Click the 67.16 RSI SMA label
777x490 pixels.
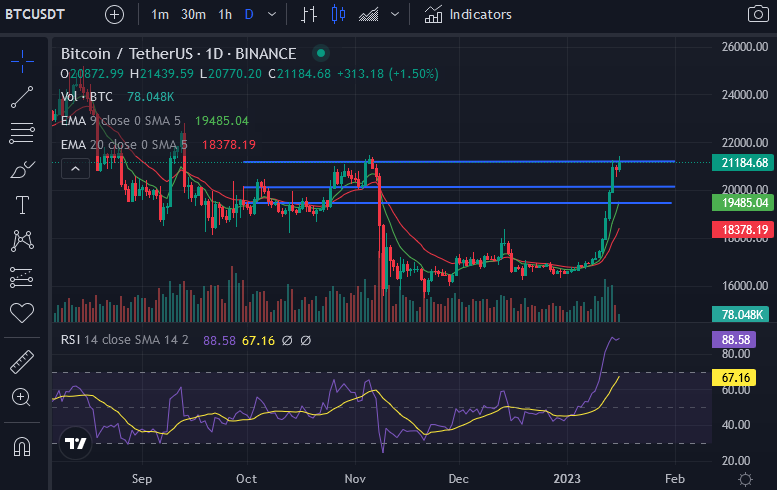pos(734,378)
